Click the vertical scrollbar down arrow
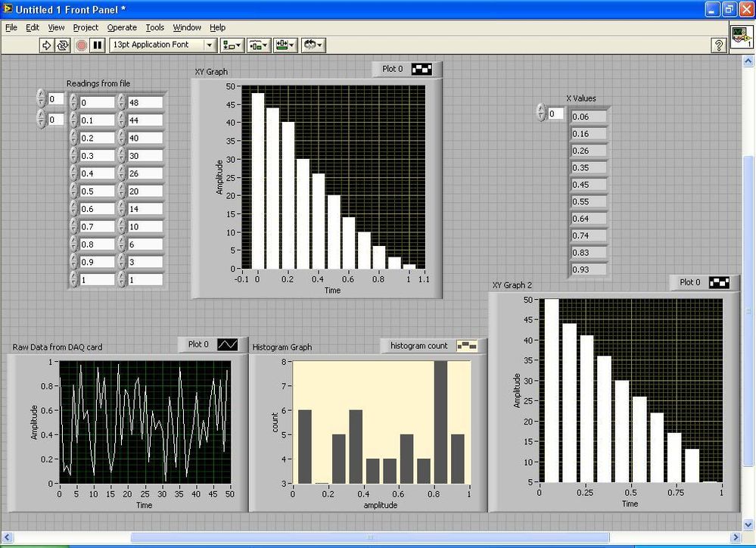756x548 pixels. click(748, 524)
